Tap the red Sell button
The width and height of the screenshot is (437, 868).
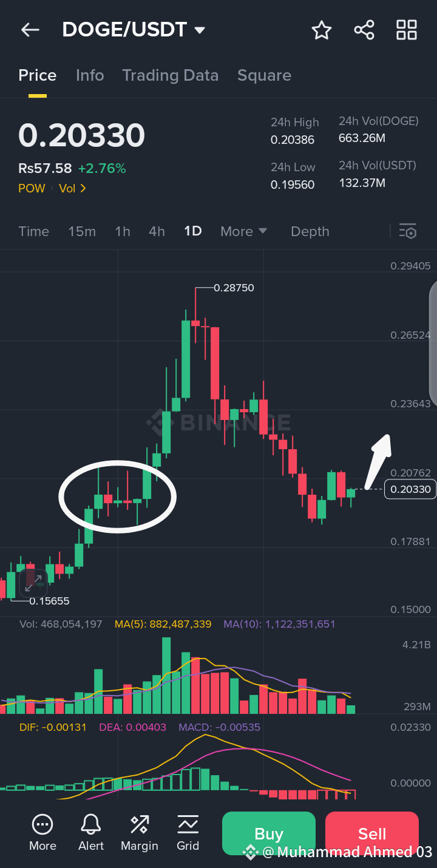pyautogui.click(x=372, y=833)
